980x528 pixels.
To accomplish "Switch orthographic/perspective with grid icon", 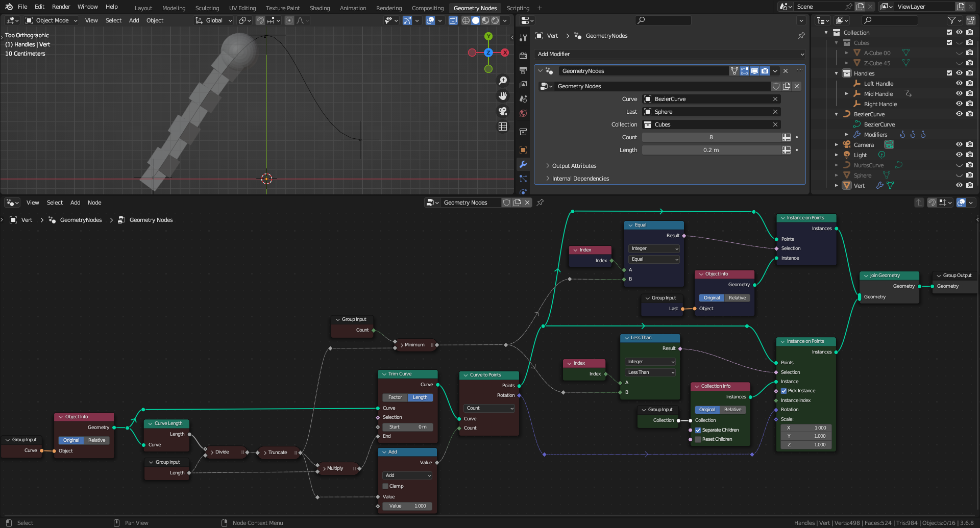I will click(503, 127).
